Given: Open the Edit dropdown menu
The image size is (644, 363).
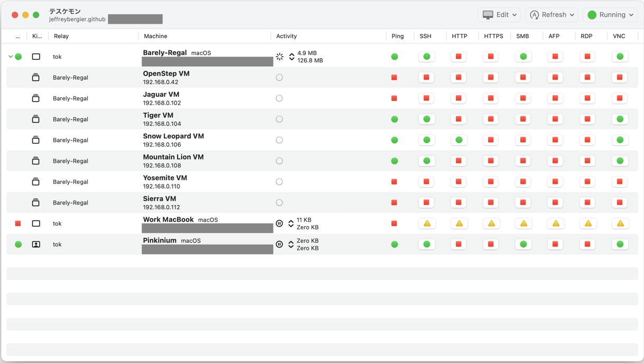Looking at the screenshot, I should coord(499,15).
